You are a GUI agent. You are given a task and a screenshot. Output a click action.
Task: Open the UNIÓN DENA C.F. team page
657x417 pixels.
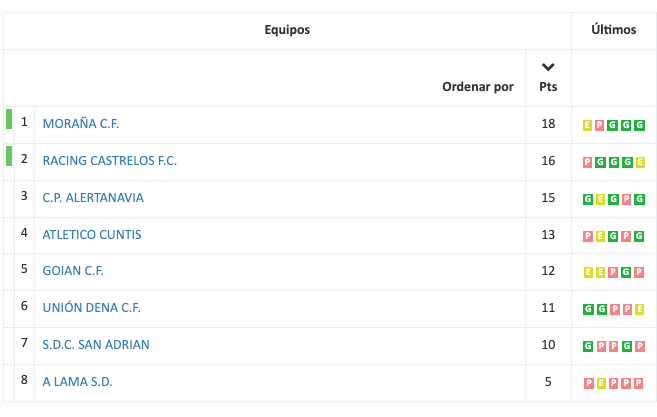coord(97,308)
